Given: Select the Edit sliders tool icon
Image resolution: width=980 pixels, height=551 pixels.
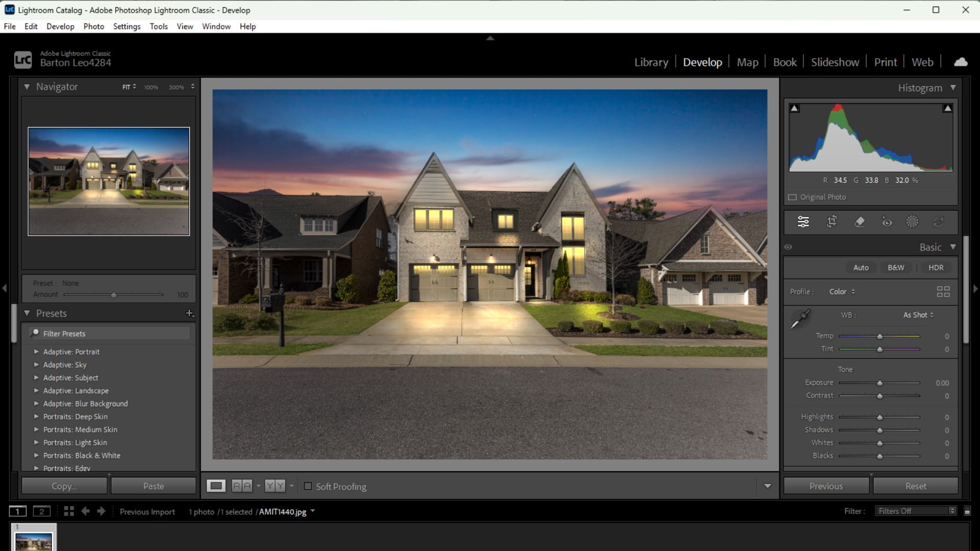Looking at the screenshot, I should [x=803, y=222].
